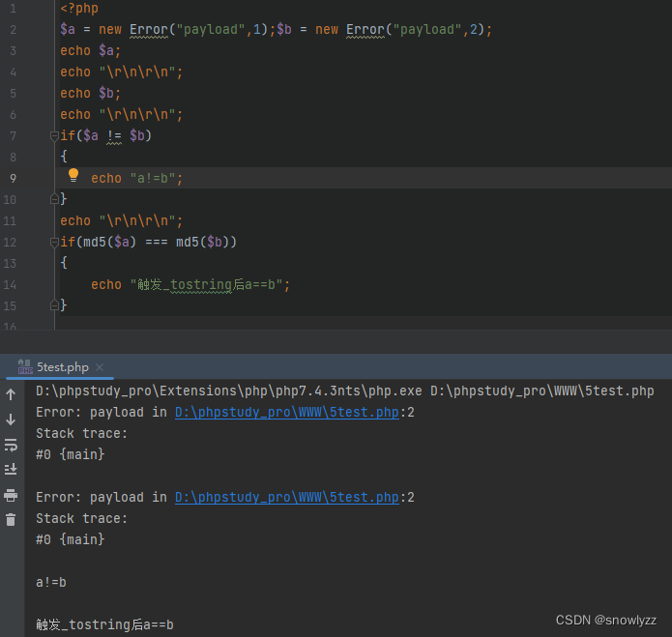Click the != operator on line 7

[114, 135]
